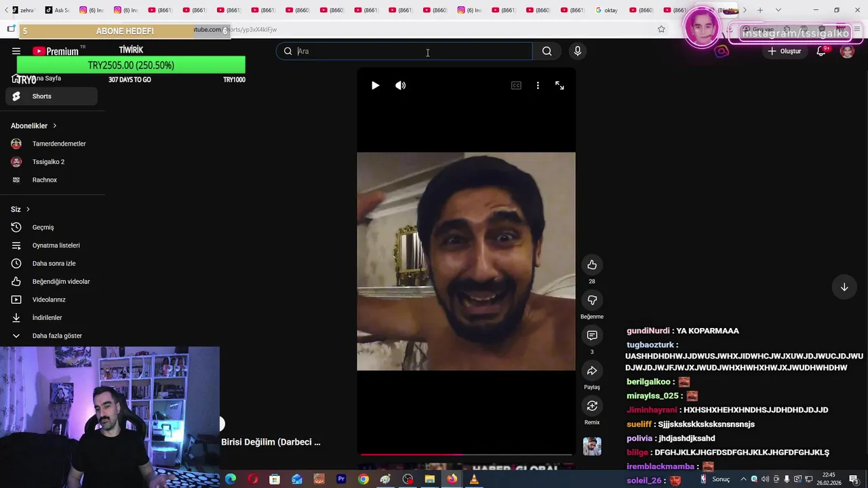Click chat username tugbaozturk
The width and height of the screenshot is (868, 488).
(650, 345)
